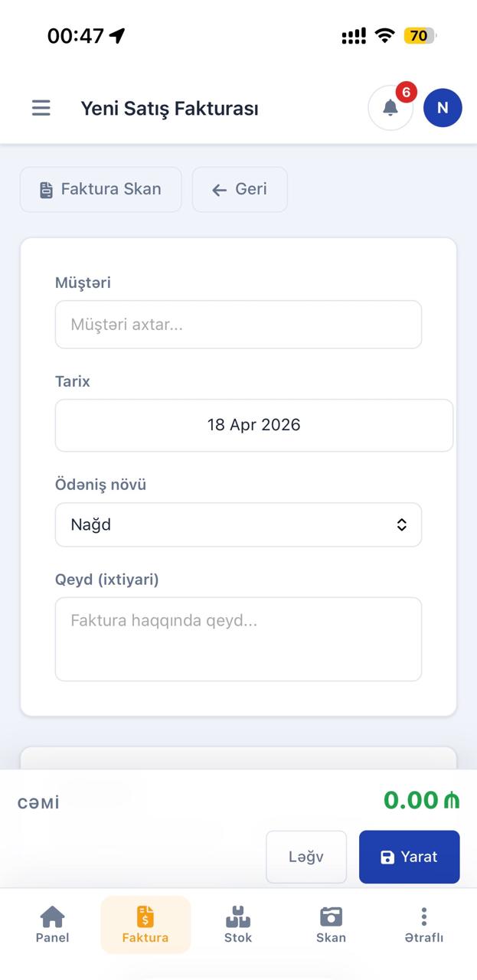
Task: Select the Skan camera icon
Action: [330, 916]
